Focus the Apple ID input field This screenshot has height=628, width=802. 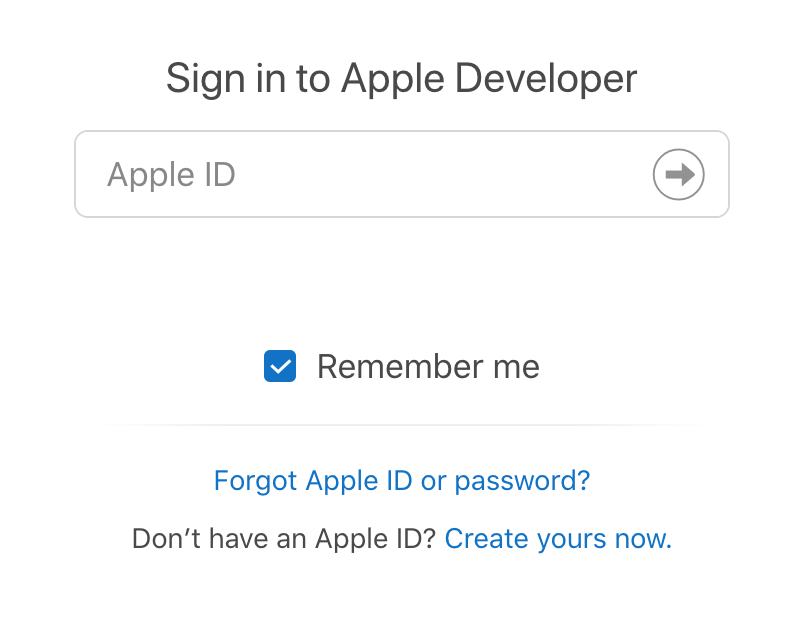click(402, 174)
